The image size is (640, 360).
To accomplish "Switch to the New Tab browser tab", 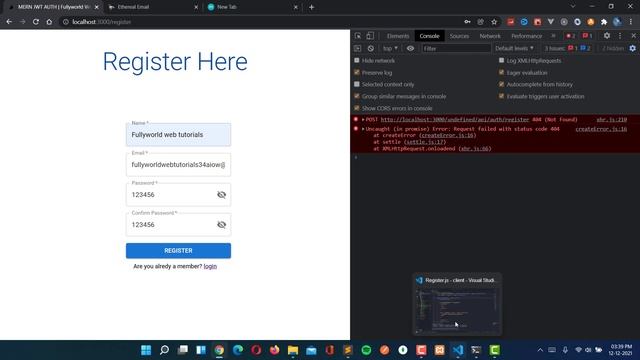I will click(252, 7).
